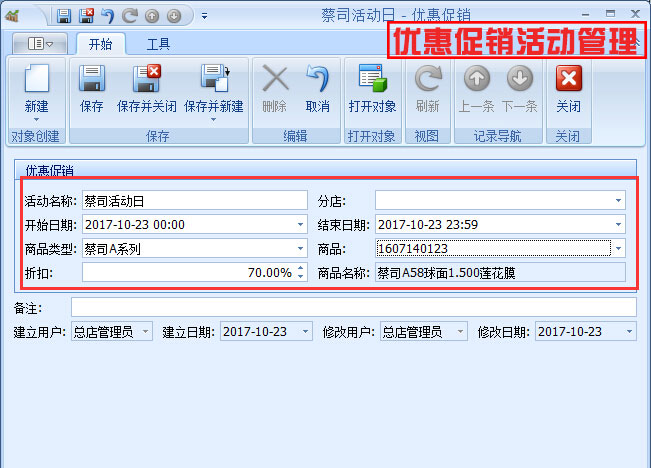
Task: Switch to the 工具 tab
Action: (158, 44)
